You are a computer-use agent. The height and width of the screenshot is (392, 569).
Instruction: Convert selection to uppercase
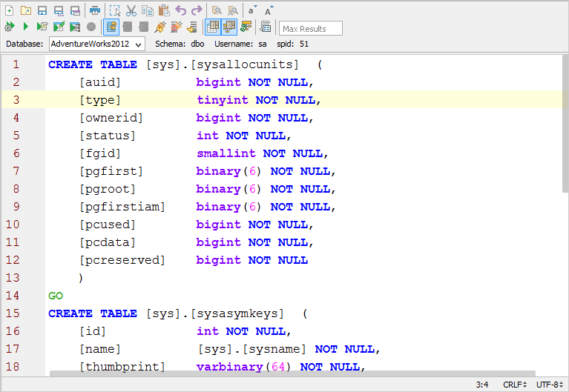click(x=269, y=11)
